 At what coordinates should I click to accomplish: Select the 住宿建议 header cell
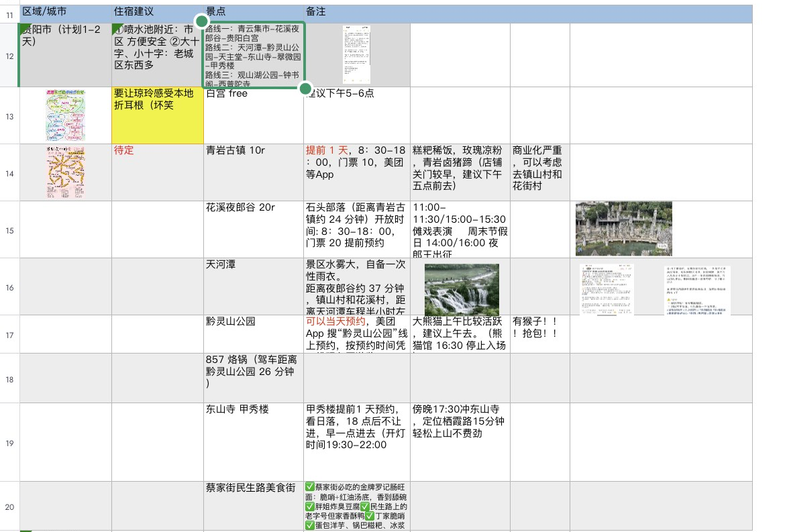point(157,12)
